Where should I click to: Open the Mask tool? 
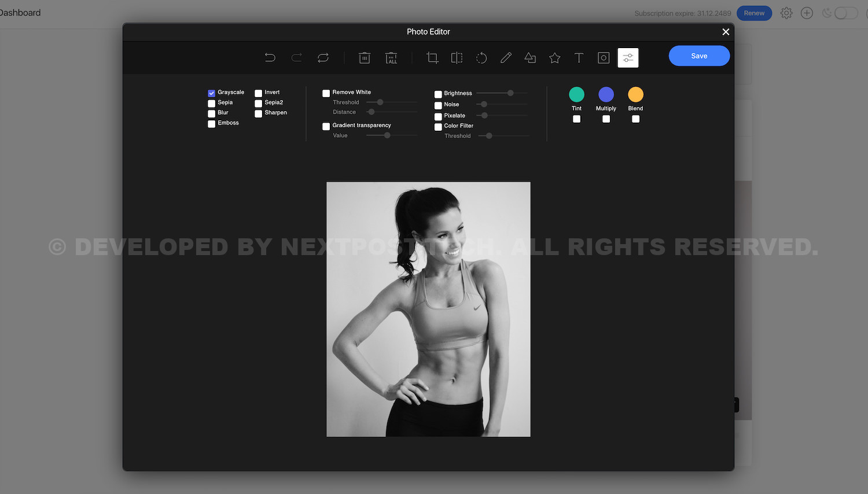(604, 57)
